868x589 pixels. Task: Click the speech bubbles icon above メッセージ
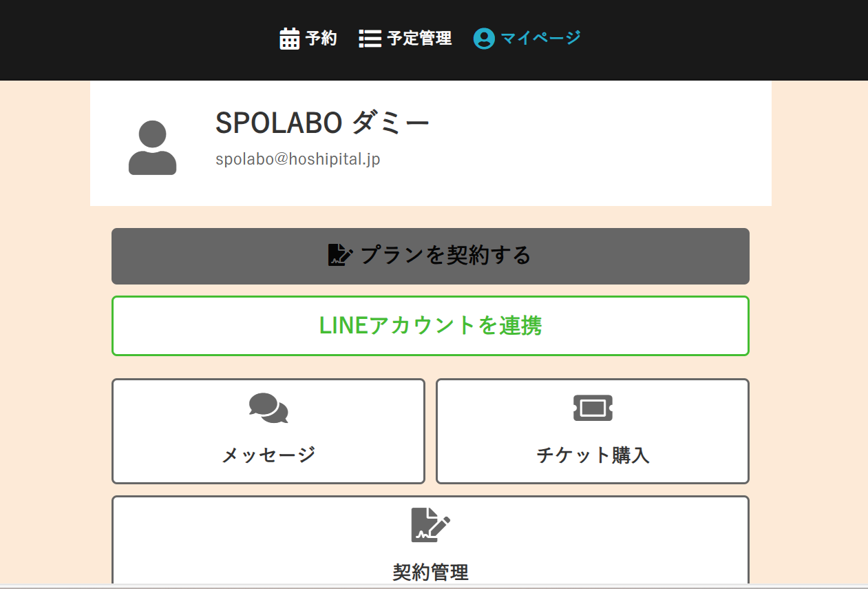pyautogui.click(x=268, y=408)
